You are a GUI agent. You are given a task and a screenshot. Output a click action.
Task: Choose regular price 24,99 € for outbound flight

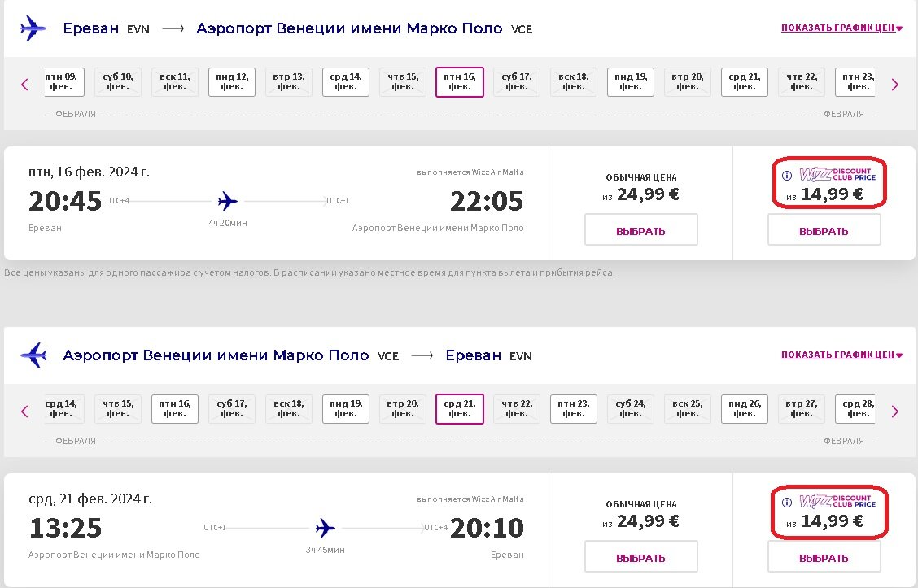coord(641,229)
